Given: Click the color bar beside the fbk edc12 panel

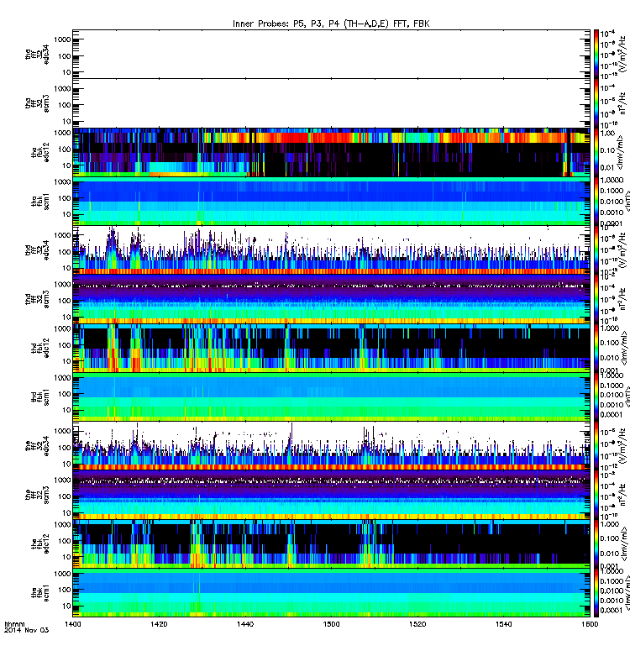Looking at the screenshot, I should (596, 543).
